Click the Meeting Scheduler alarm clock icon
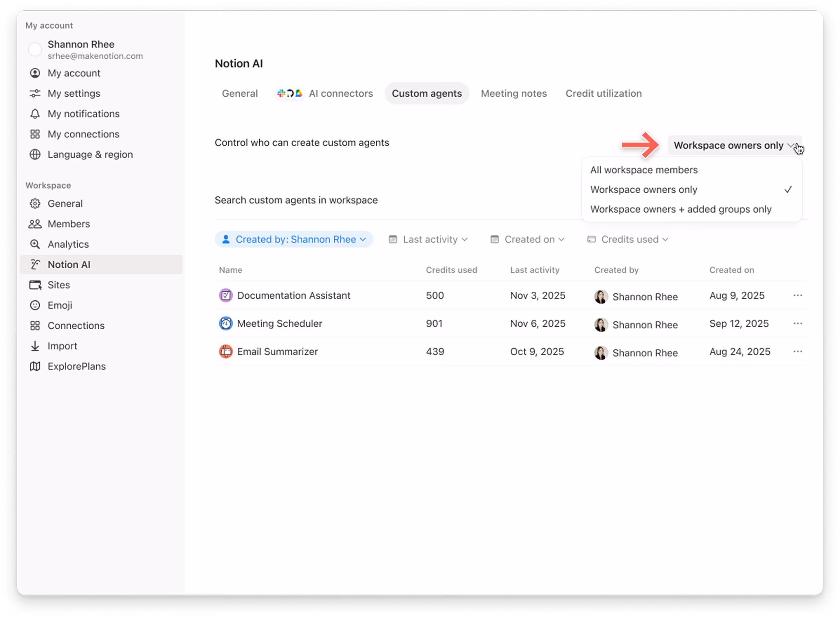The height and width of the screenshot is (618, 840). tap(225, 323)
